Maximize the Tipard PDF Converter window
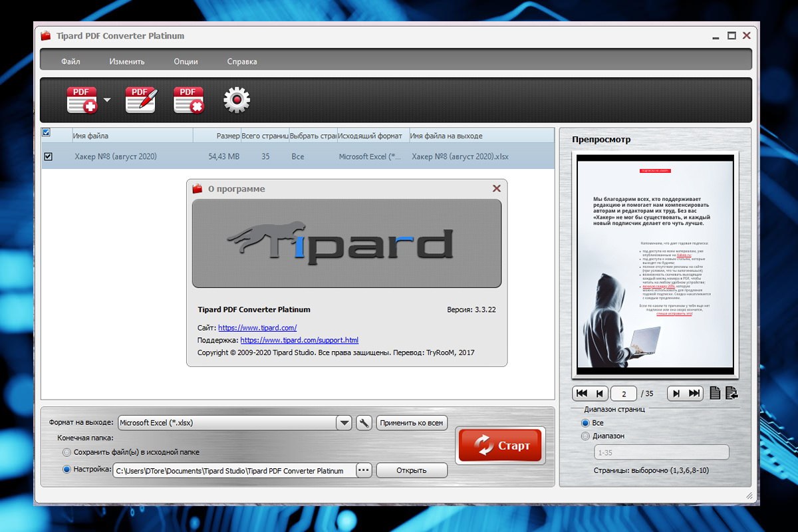This screenshot has height=532, width=798. [731, 35]
